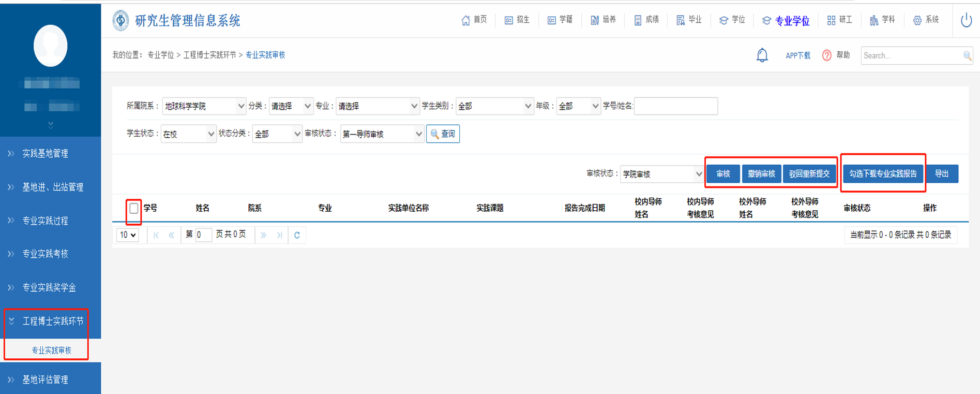The height and width of the screenshot is (394, 980).
Task: Open the 系统 gear settings icon
Action: point(917,20)
